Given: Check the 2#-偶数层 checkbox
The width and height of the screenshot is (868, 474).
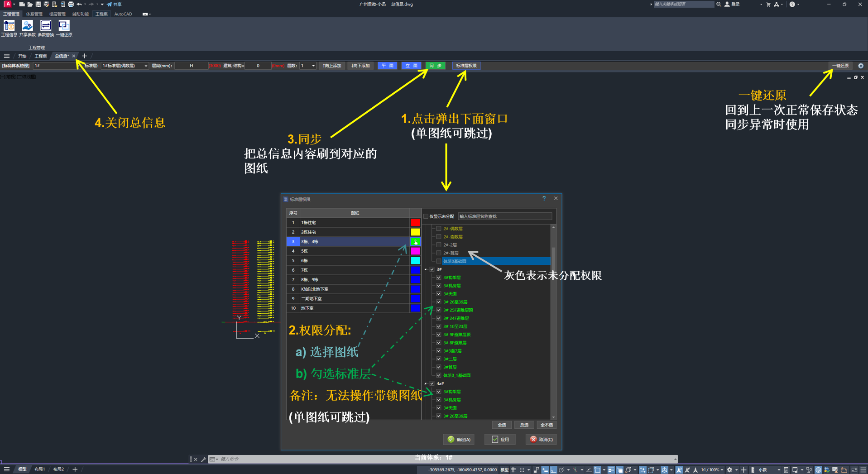Looking at the screenshot, I should (439, 229).
